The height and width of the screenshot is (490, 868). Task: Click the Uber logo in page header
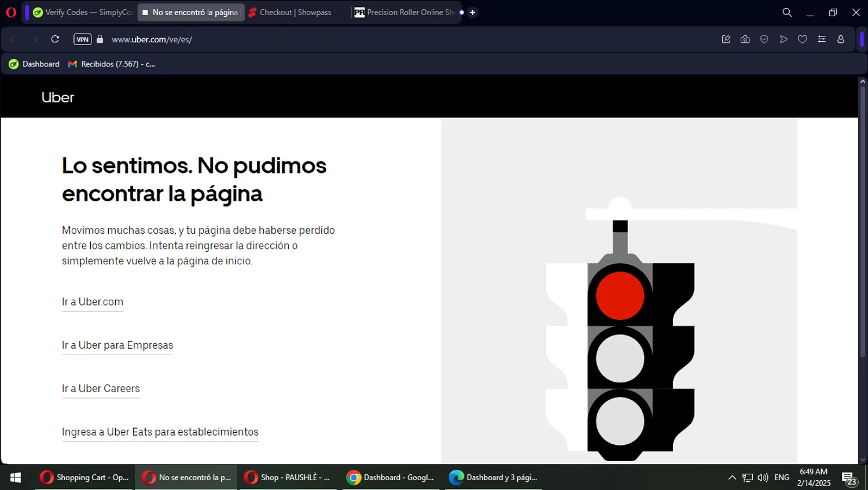pos(58,97)
